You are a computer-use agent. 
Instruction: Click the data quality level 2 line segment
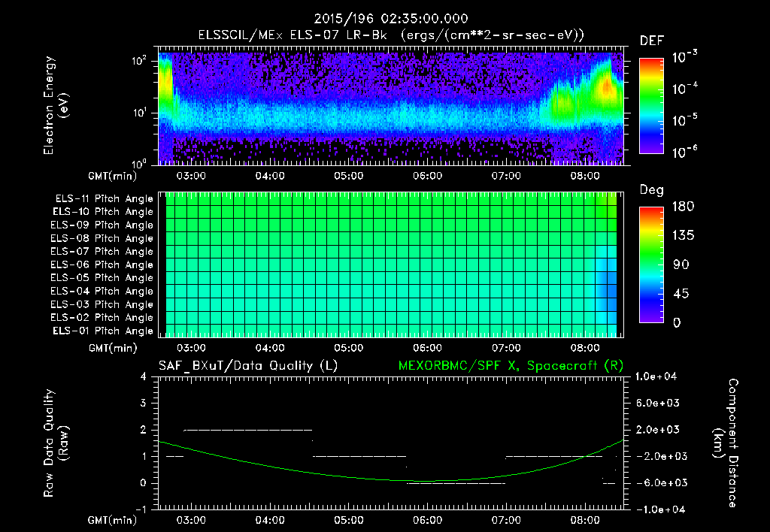coord(248,430)
